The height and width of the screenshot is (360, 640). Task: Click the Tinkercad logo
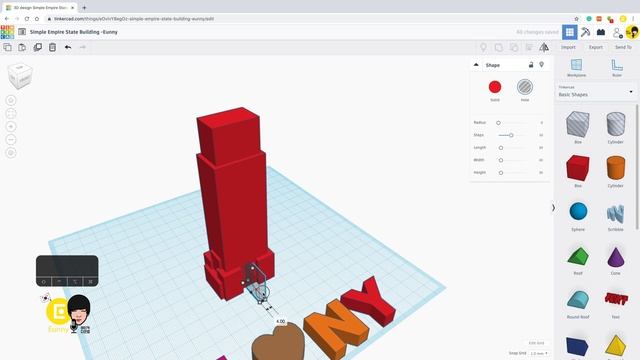(x=7, y=32)
